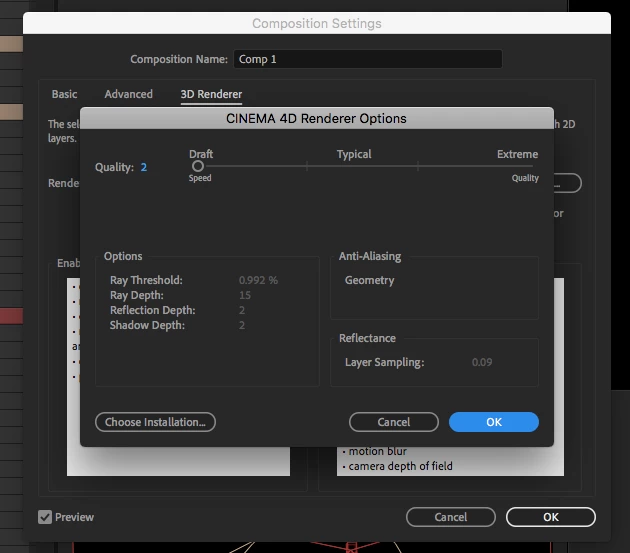This screenshot has height=553, width=630.
Task: Click the Composition Settings title bar
Action: 317,23
